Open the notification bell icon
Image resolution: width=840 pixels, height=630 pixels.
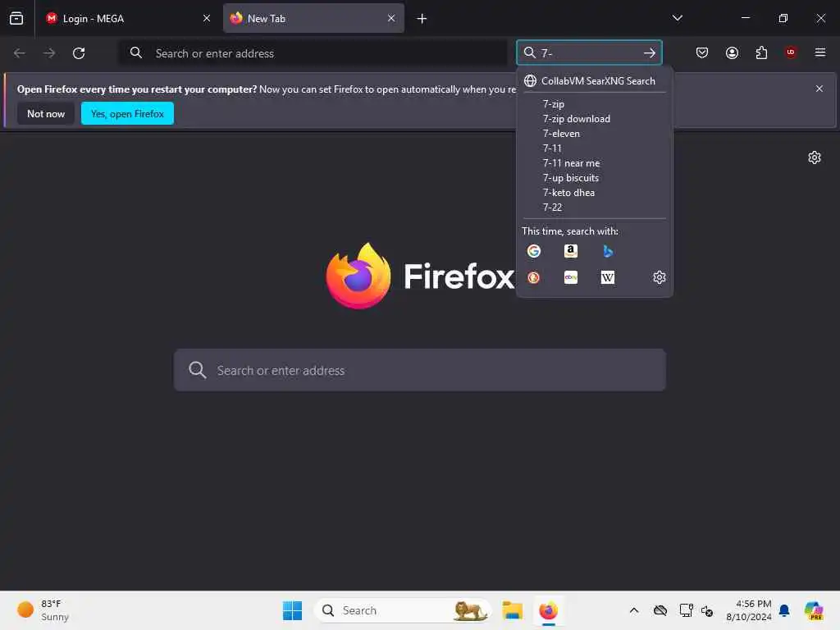point(784,610)
